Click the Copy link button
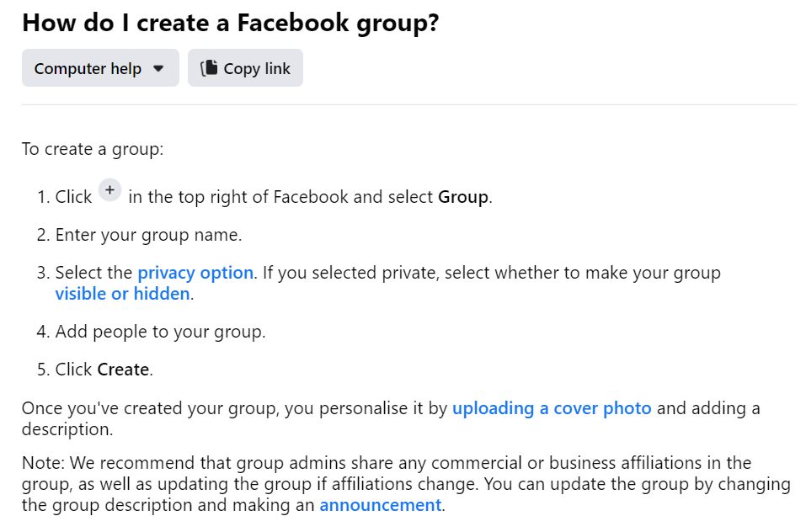This screenshot has height=532, width=806. point(245,68)
